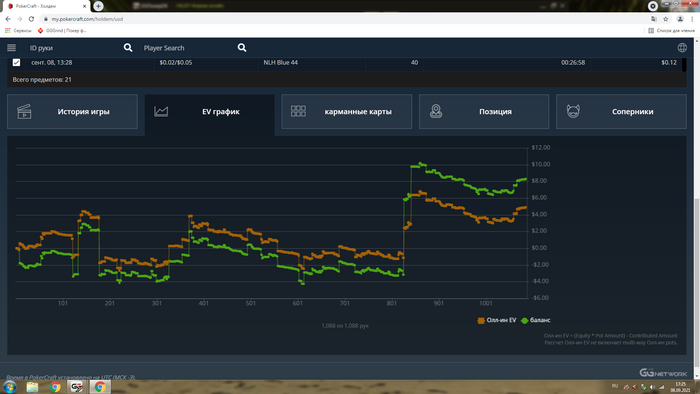Open the Windows Start menu
Image resolution: width=700 pixels, height=394 pixels.
10,386
